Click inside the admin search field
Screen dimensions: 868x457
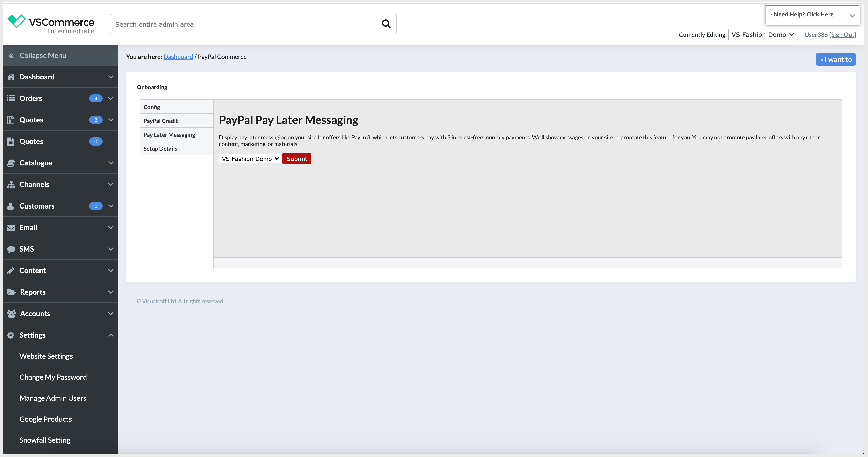click(236, 24)
